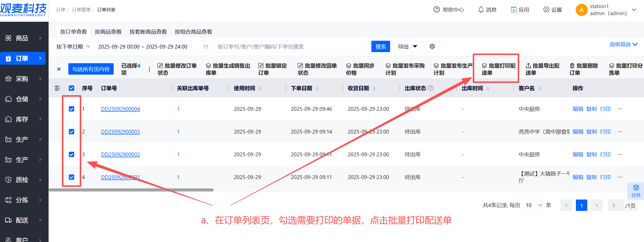Open the station1 admin account dropdown arrow
This screenshot has width=644, height=242.
click(x=634, y=10)
